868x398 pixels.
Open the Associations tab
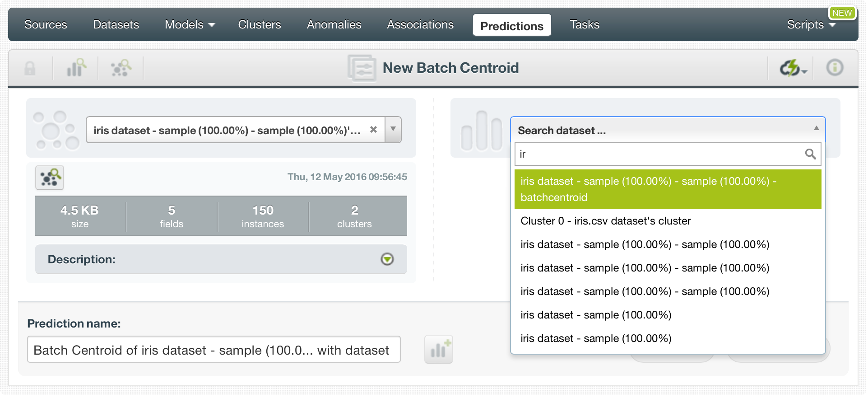click(420, 24)
